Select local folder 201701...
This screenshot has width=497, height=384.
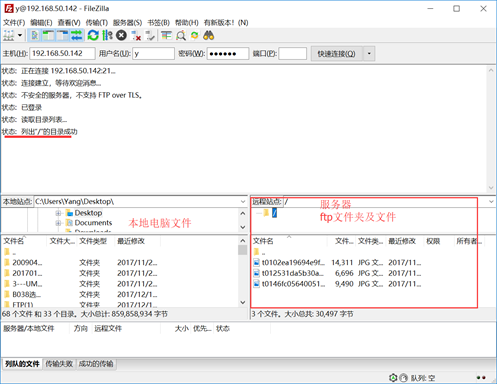coord(27,273)
